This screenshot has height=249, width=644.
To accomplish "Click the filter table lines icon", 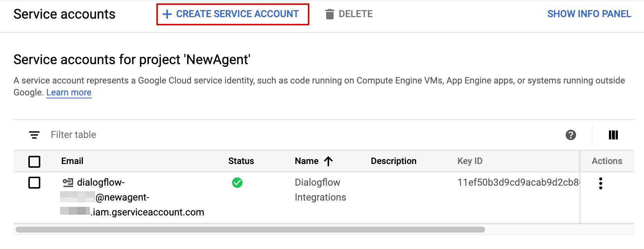I will point(34,135).
